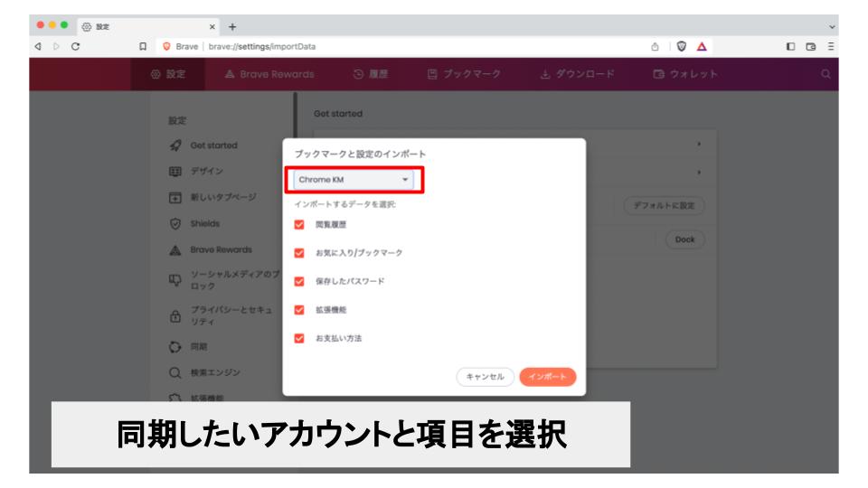
Task: Click the インポート button
Action: [548, 377]
